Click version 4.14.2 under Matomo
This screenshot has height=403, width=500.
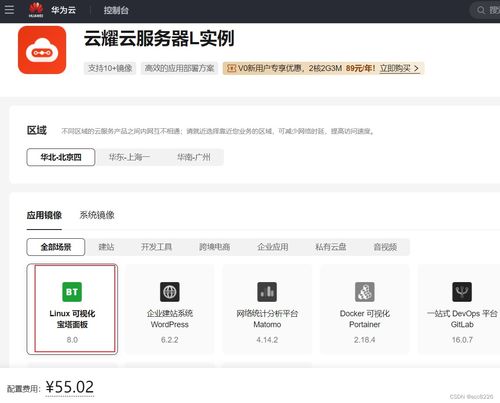[x=267, y=340]
